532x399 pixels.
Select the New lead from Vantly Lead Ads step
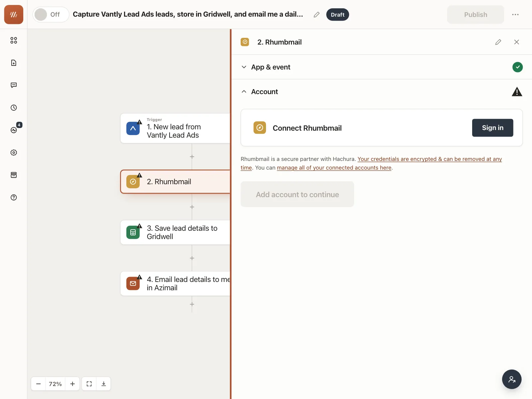(175, 128)
